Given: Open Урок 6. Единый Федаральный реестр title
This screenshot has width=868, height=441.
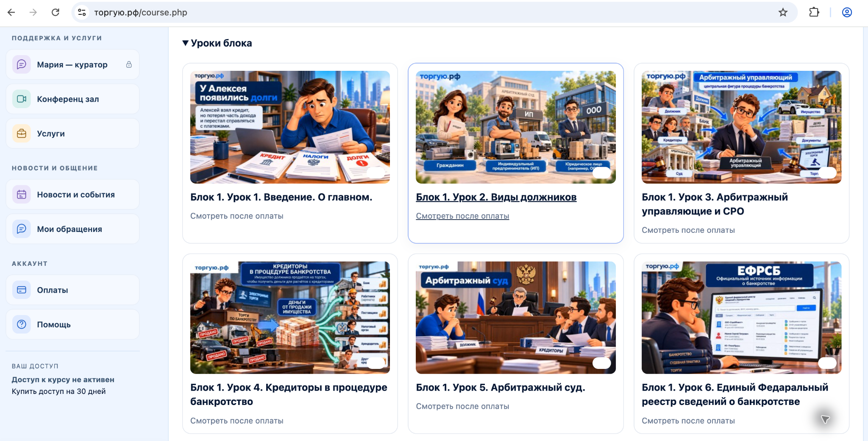Looking at the screenshot, I should (x=735, y=394).
